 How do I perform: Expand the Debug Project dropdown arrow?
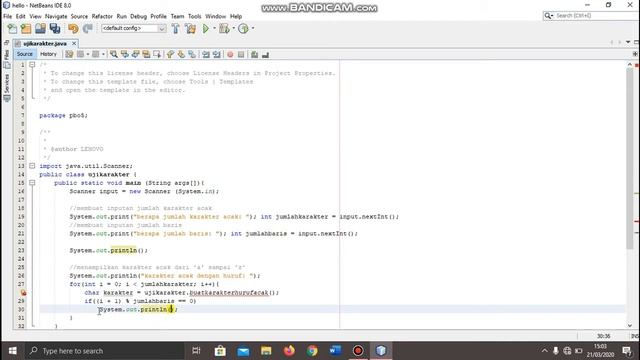coord(233,29)
